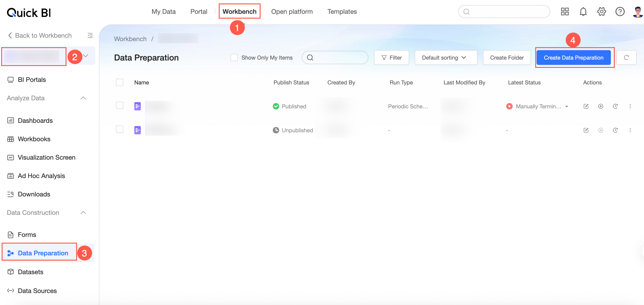Run the Published data preparation row
The image size is (644, 305).
pos(601,106)
